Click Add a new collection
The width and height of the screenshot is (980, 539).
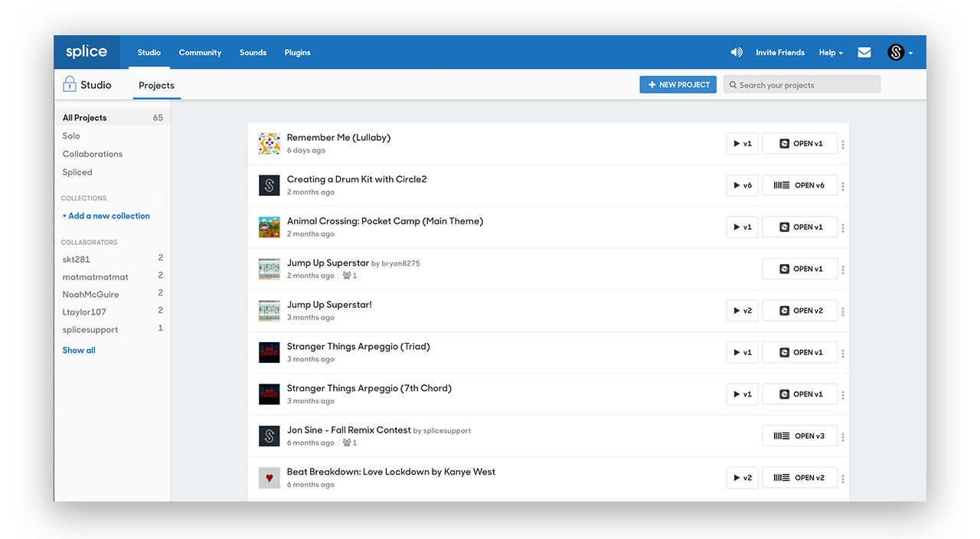point(106,216)
